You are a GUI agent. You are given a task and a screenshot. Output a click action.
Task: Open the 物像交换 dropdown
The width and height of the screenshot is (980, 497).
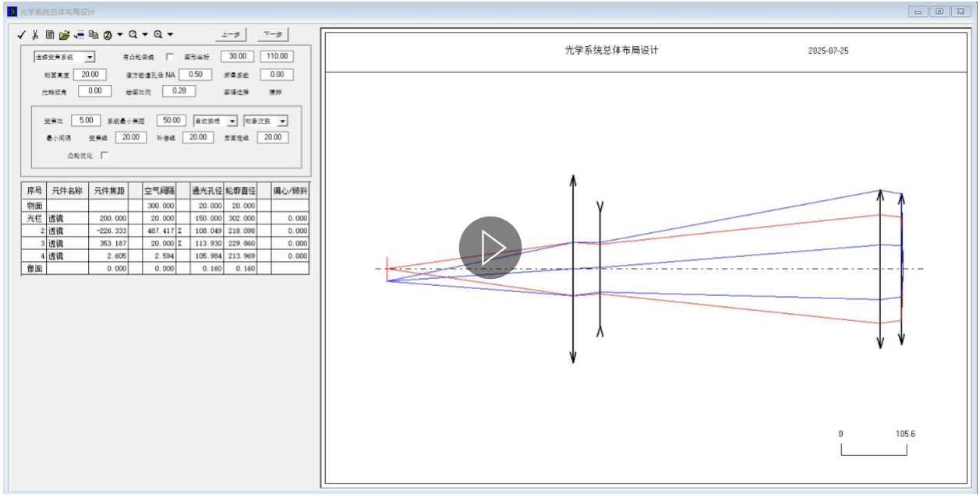[282, 122]
